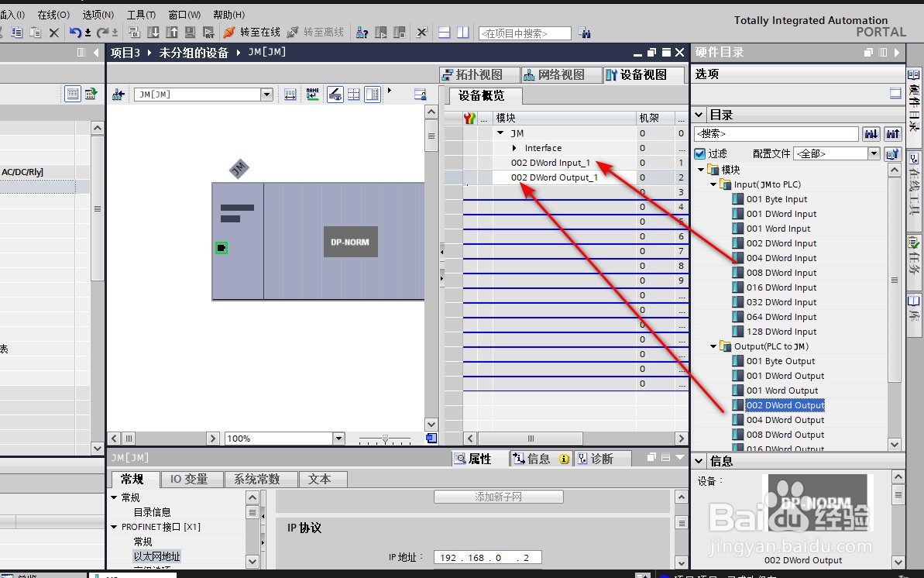Click the search-in-project go icon
This screenshot has height=578, width=924.
(x=584, y=33)
